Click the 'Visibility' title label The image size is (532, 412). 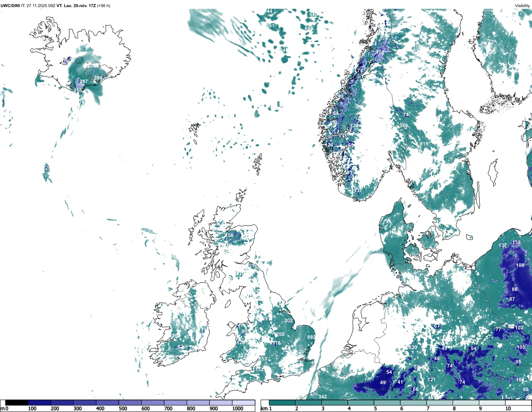(522, 6)
